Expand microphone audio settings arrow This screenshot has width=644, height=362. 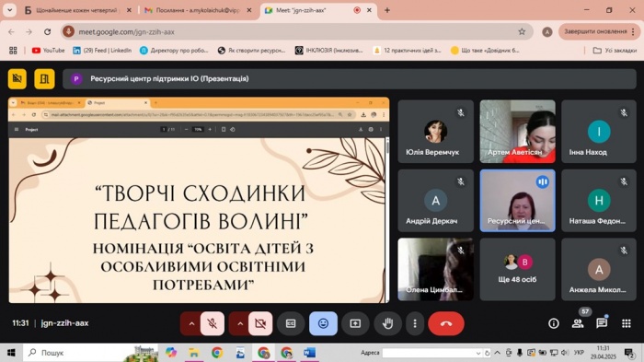191,323
